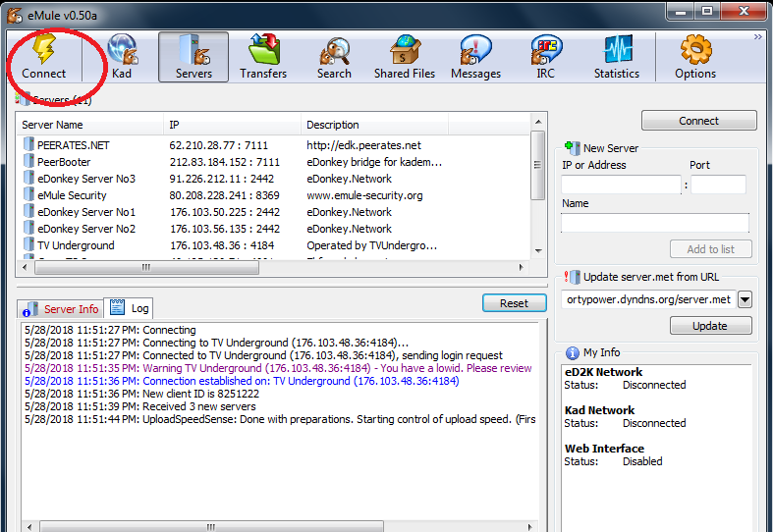Focus the Port input field
The width and height of the screenshot is (773, 532).
click(x=718, y=185)
